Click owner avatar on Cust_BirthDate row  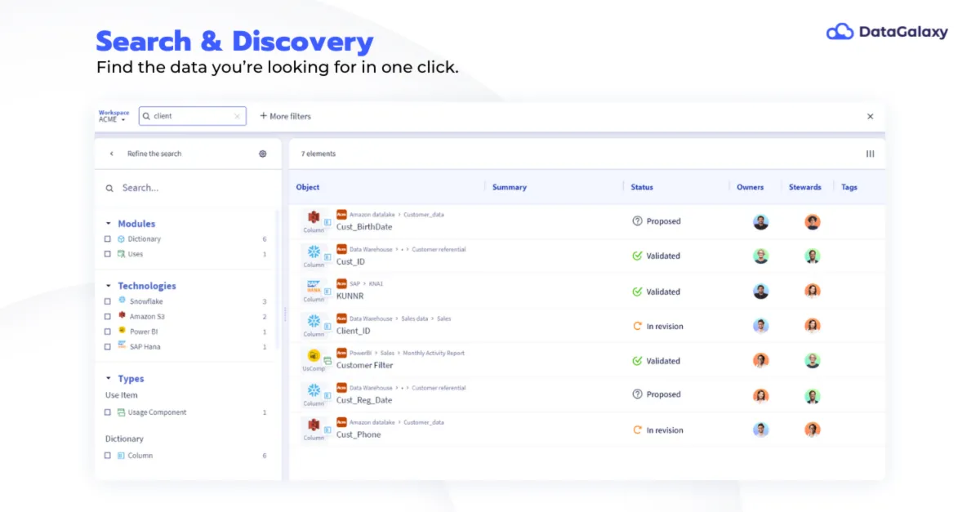[x=761, y=221]
